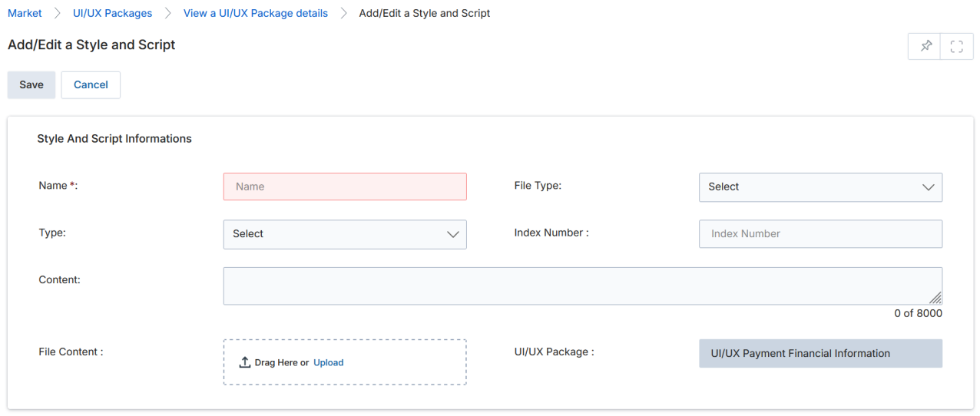Pin the page using the pin icon
This screenshot has height=416, width=980.
tap(925, 46)
